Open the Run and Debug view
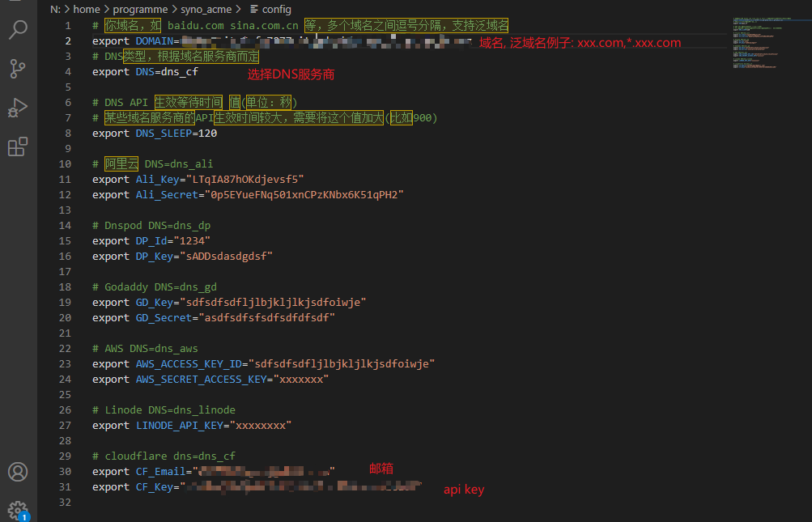Screen dimensions: 812x522 [x=18, y=108]
